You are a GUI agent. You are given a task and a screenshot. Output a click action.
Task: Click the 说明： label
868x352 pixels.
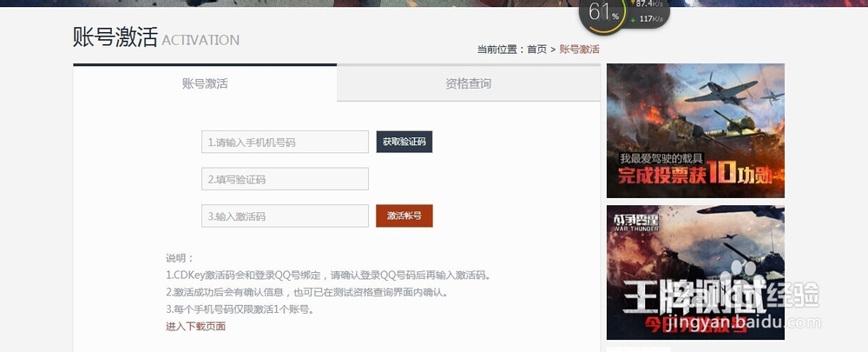point(181,258)
